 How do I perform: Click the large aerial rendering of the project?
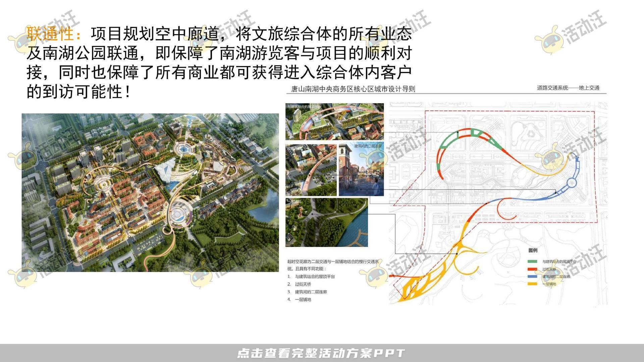click(150, 192)
